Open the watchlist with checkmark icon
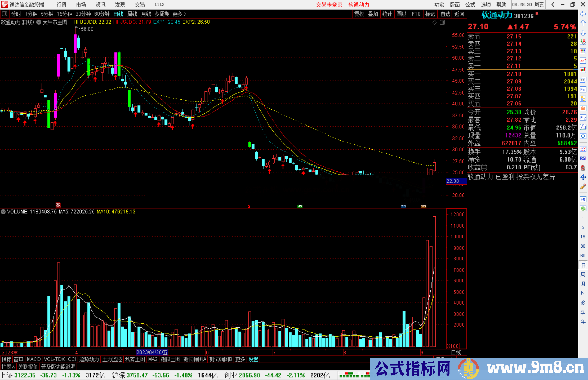The image size is (588, 380). click(x=583, y=42)
